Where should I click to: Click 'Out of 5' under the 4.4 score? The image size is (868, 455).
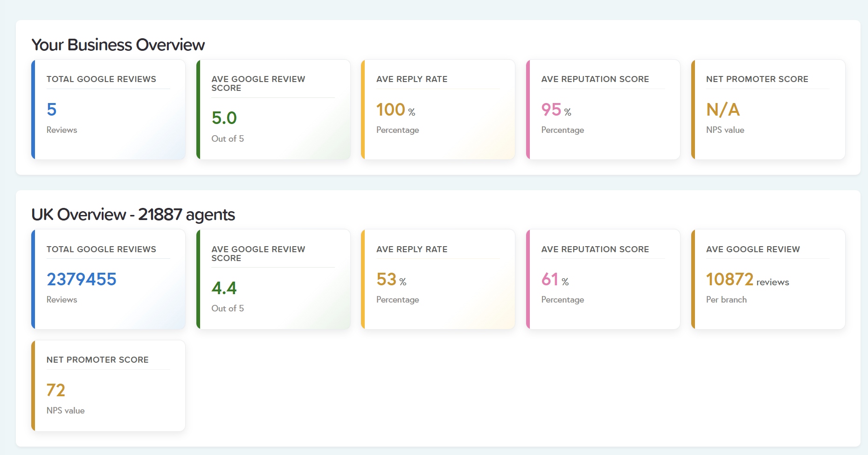point(228,308)
